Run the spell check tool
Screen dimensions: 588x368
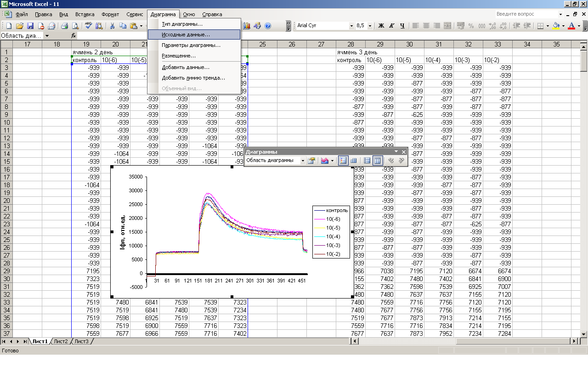tap(88, 26)
